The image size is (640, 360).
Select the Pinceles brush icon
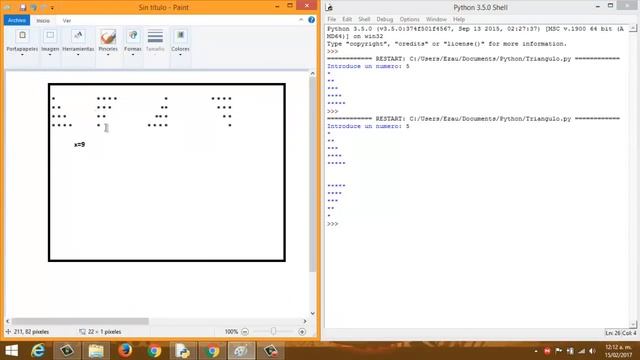(x=108, y=36)
